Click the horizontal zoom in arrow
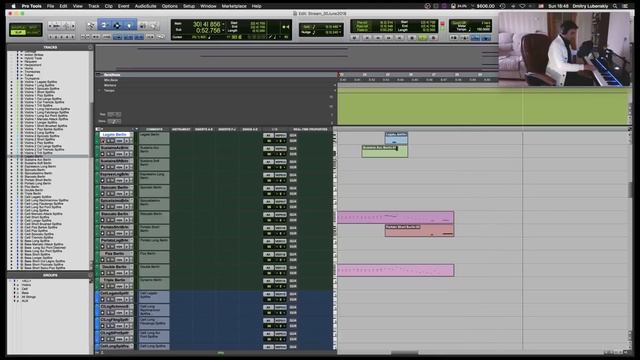Screen dimensions: 640x360 73,26
